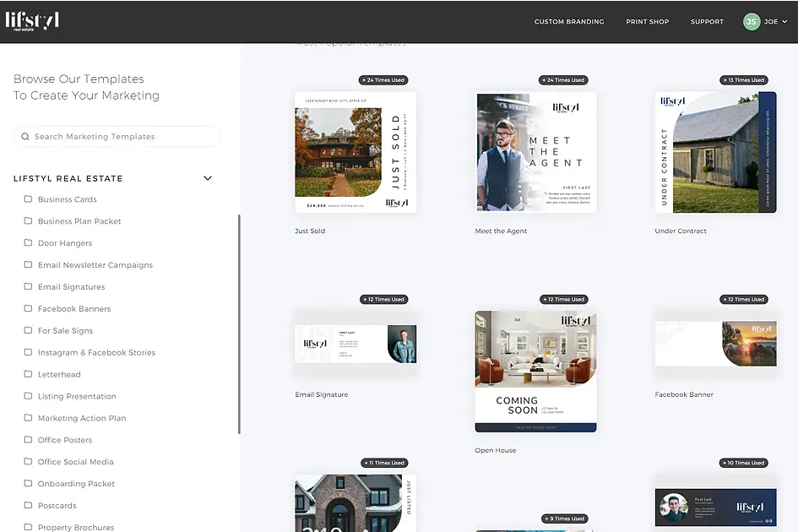The width and height of the screenshot is (798, 532).
Task: Open Custom Branding menu item
Action: (x=569, y=22)
